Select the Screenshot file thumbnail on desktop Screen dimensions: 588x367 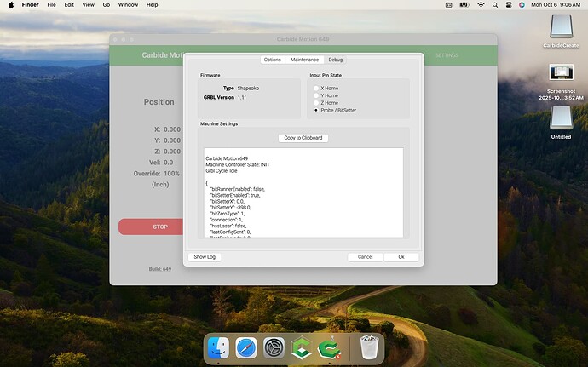[x=561, y=72]
